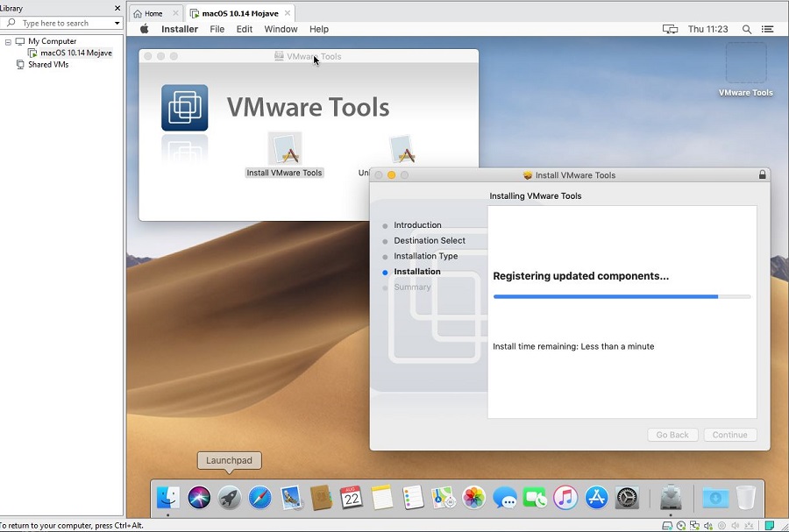Open Notification Center list icon

coord(767,29)
